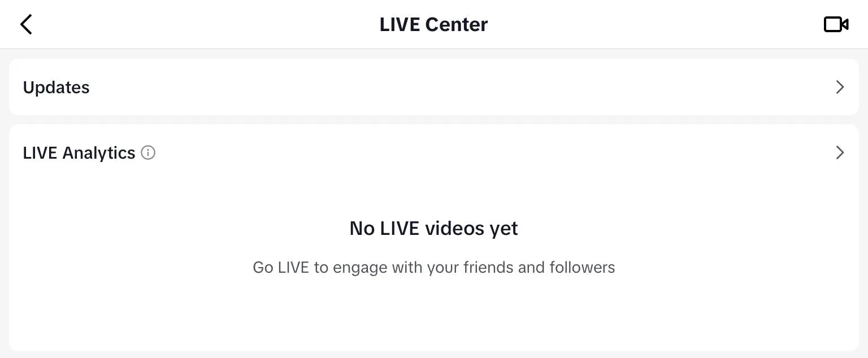Open the Updates label
868x358 pixels.
(x=56, y=88)
